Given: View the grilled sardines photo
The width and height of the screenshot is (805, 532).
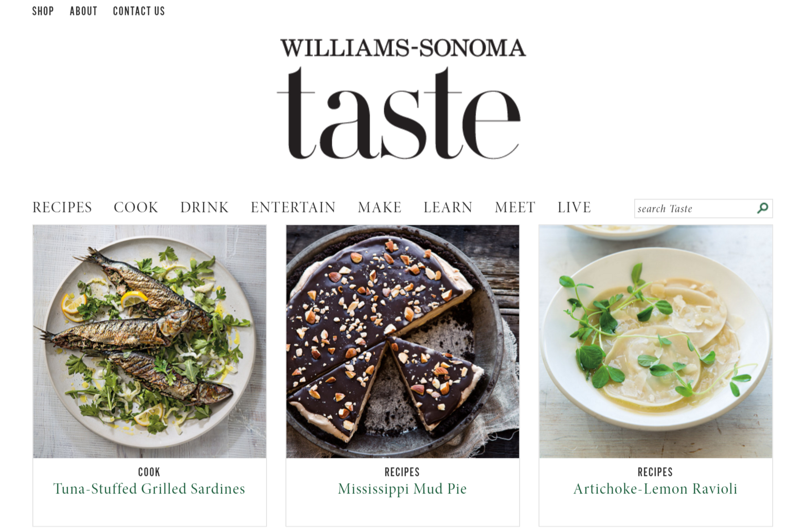Looking at the screenshot, I should (150, 341).
